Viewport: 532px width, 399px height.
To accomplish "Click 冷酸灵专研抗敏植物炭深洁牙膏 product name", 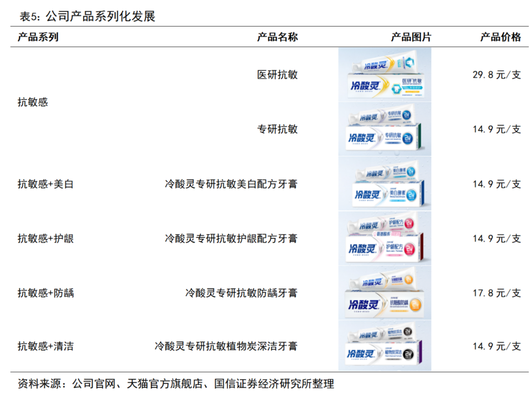I will 226,346.
